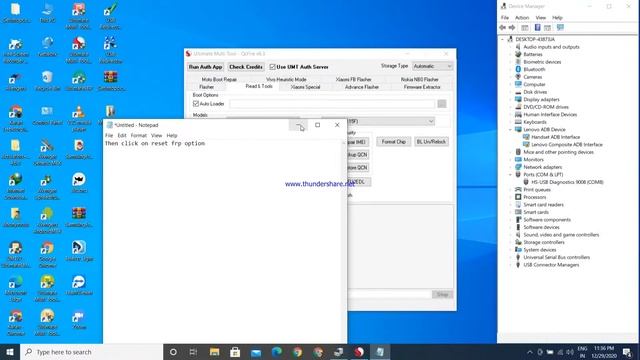Expand the Network adapters node
The width and height of the screenshot is (640, 360).
pyautogui.click(x=510, y=167)
